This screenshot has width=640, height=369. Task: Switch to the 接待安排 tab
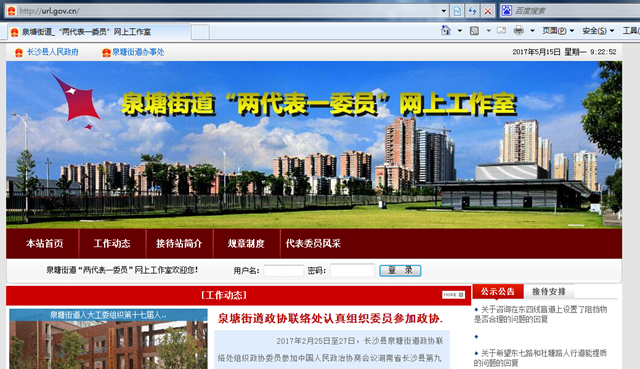(x=549, y=291)
